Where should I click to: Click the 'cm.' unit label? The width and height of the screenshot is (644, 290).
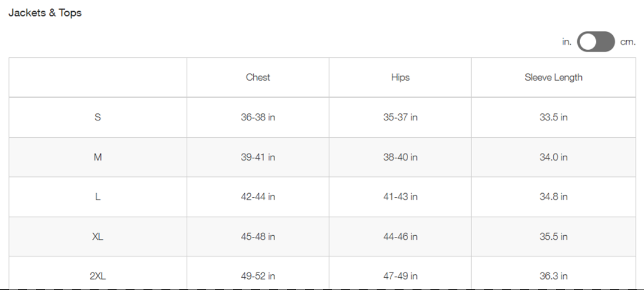pos(628,42)
